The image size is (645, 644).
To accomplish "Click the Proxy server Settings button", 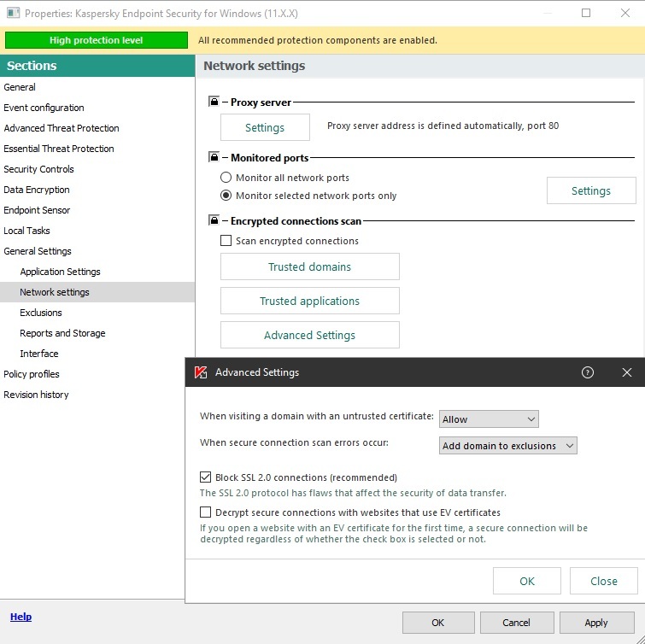I will [x=265, y=127].
